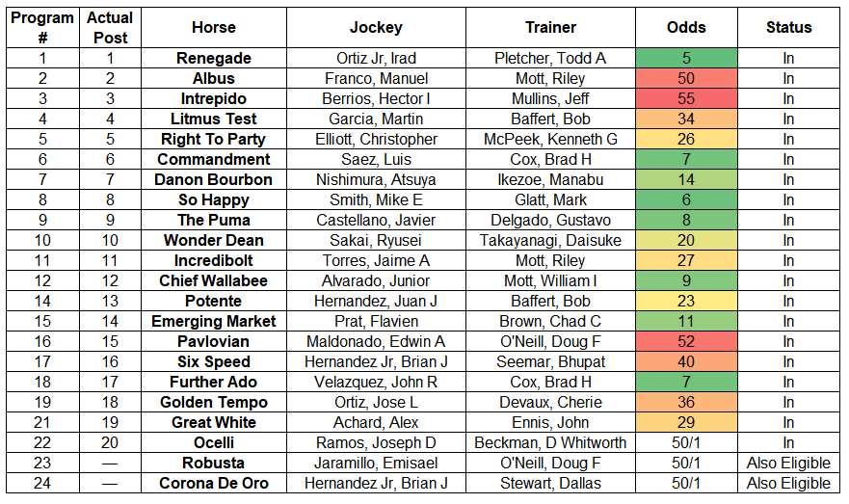Click the Jockey column header
849x504 pixels.
376,28
